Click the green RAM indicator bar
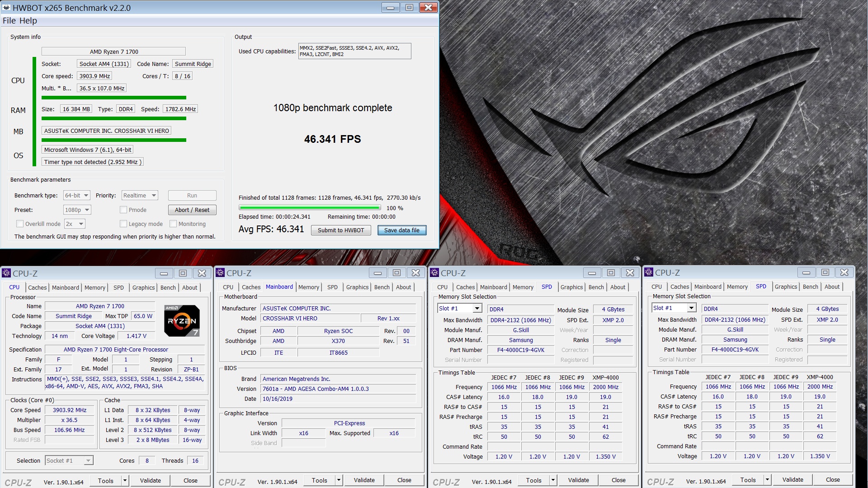Screen dimensions: 868x488 (x=114, y=118)
